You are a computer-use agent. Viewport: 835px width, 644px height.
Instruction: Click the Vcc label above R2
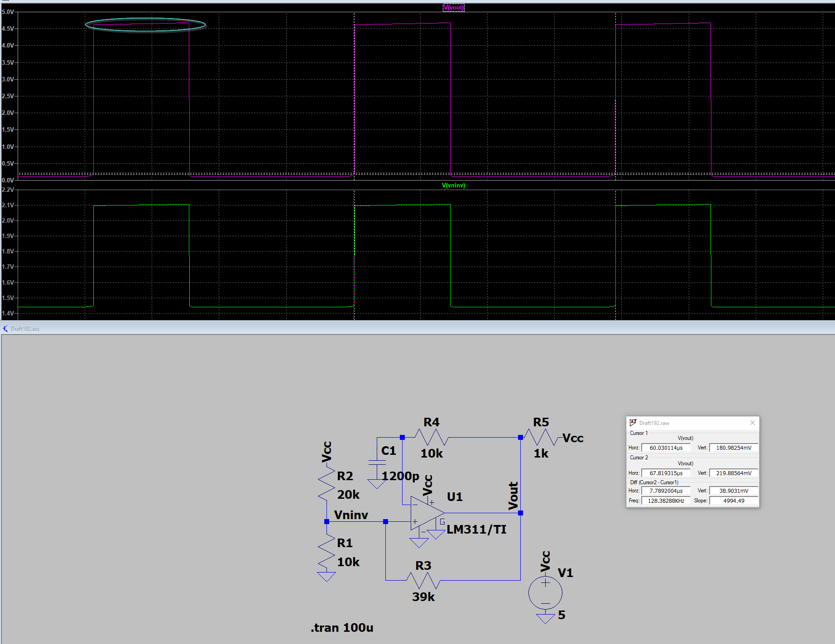coord(326,452)
